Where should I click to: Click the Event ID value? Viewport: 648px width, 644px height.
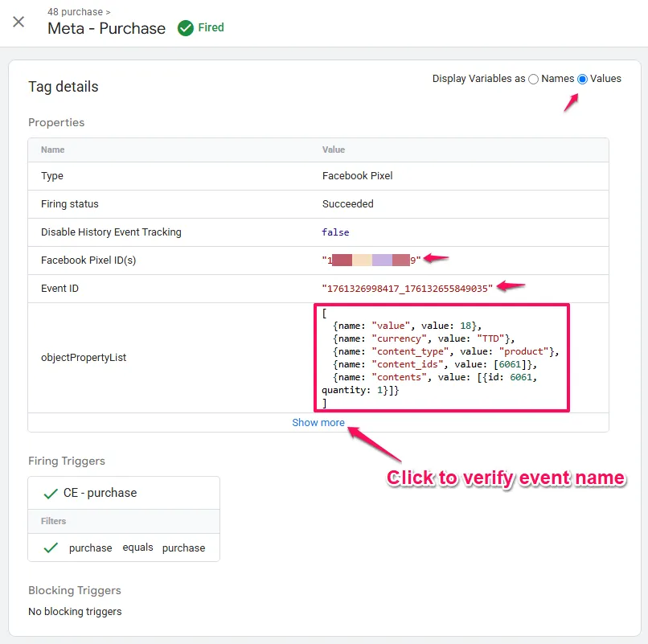[407, 289]
